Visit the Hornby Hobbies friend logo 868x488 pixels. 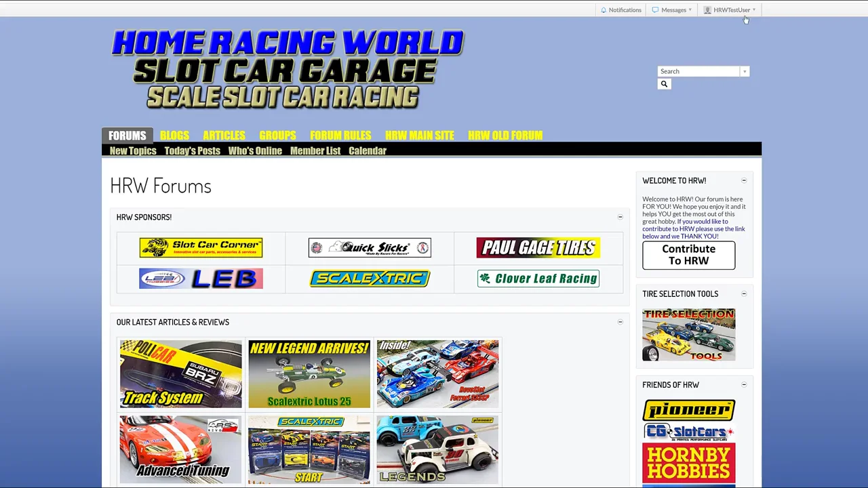[688, 463]
